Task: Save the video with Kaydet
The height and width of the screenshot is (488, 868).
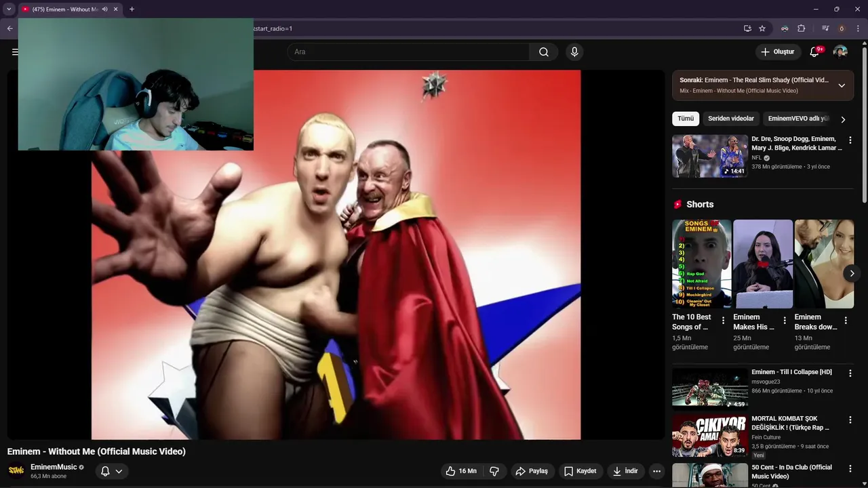Action: tap(580, 471)
